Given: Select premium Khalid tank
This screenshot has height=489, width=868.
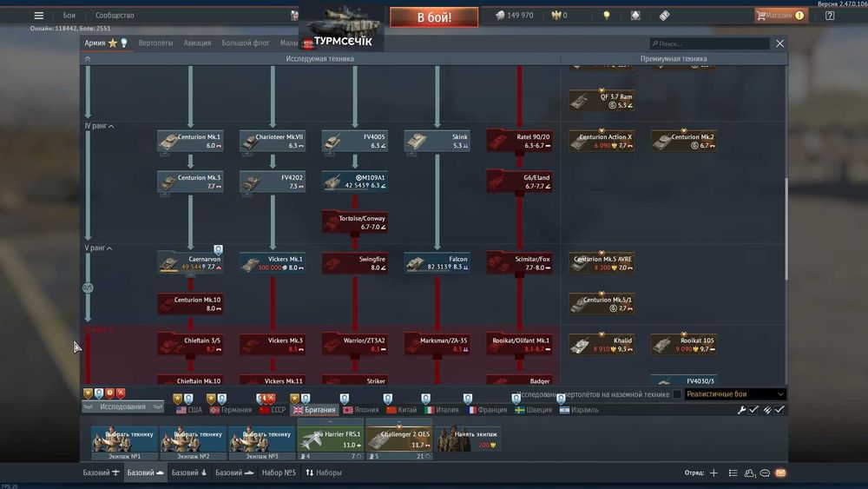Looking at the screenshot, I should pos(602,345).
